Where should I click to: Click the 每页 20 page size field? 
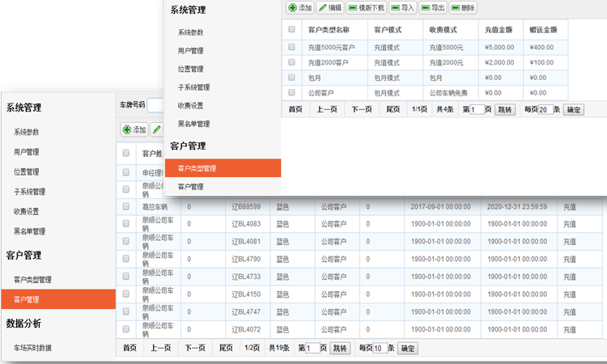click(544, 109)
